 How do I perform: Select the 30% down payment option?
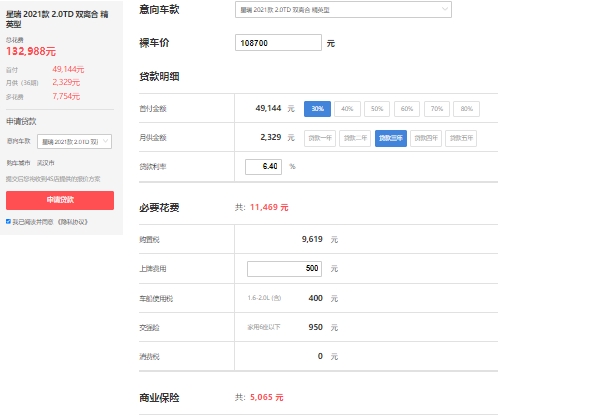click(317, 108)
